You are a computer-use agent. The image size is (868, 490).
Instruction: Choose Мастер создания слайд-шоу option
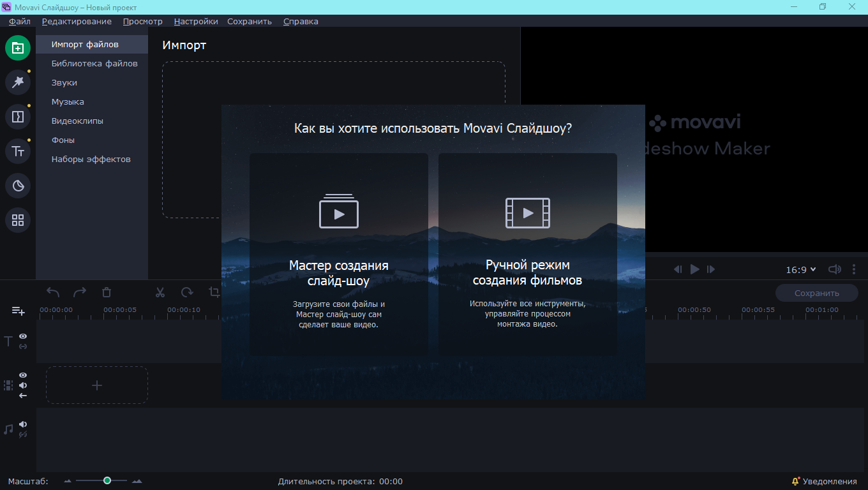339,254
